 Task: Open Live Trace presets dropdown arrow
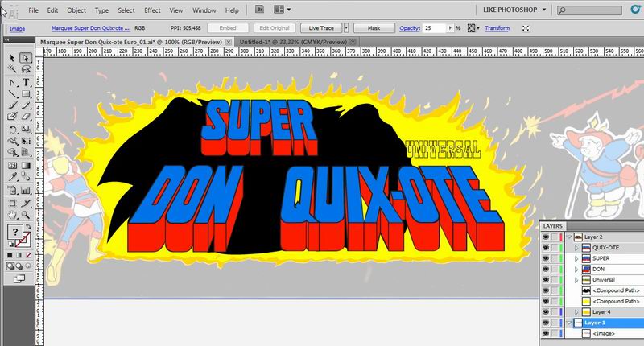click(x=346, y=28)
